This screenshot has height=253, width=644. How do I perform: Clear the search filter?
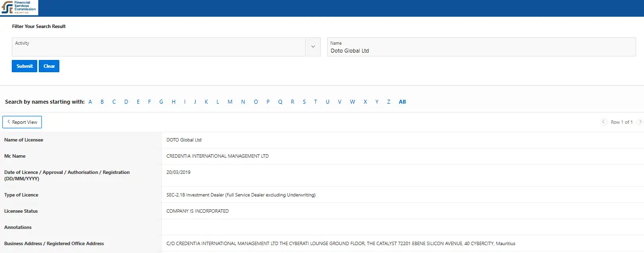point(49,66)
